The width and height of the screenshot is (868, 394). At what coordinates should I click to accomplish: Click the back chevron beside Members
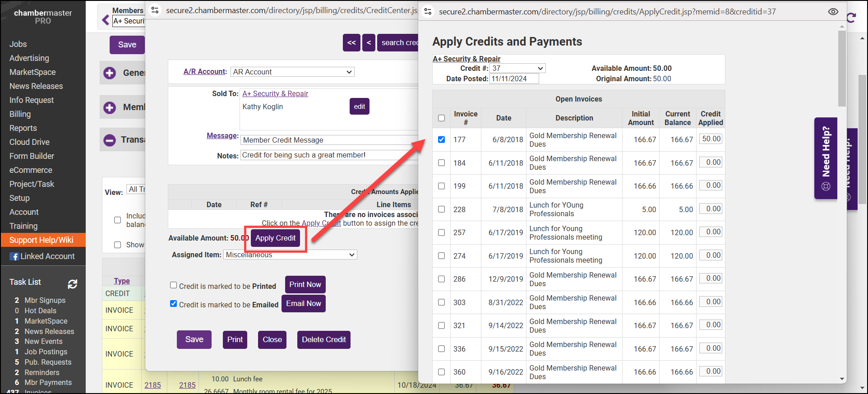106,20
